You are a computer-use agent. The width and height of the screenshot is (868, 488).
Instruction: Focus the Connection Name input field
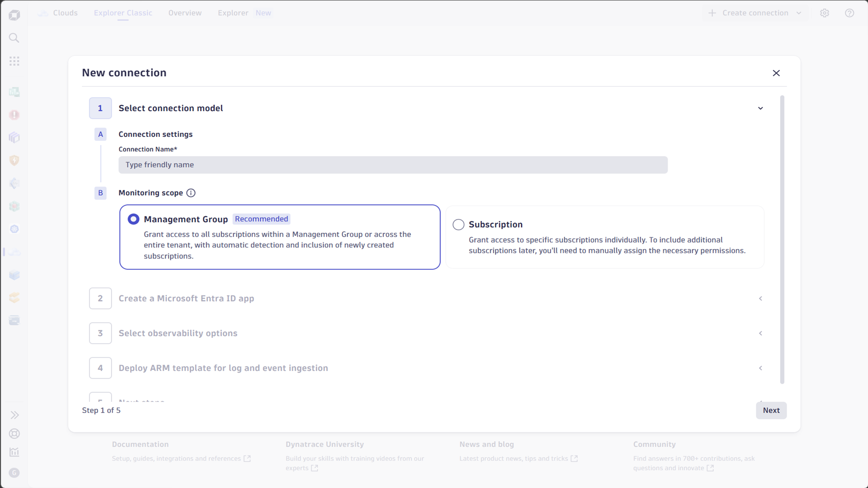tap(393, 165)
